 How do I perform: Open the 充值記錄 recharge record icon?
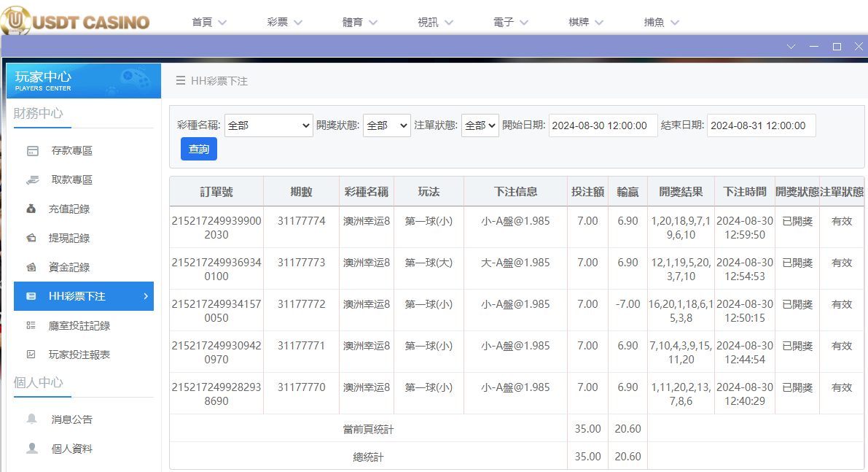31,209
